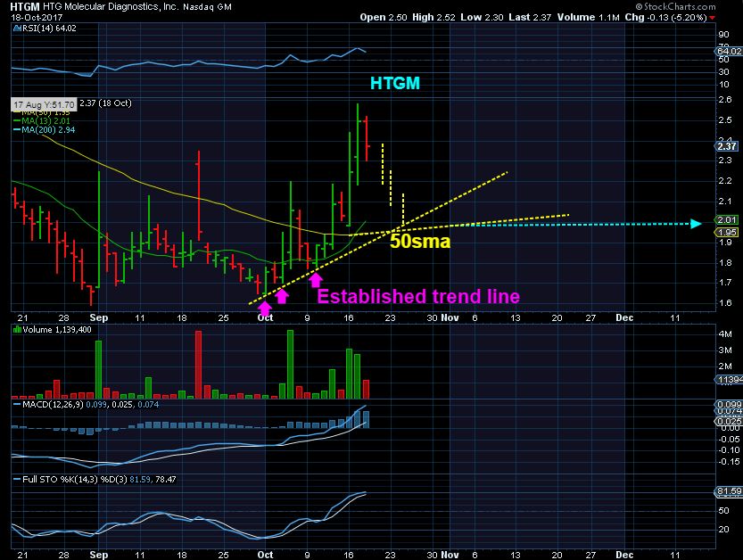Click the HTG Molecular Diagnostics, Inc. company name
Image resolution: width=743 pixels, height=560 pixels.
[111, 6]
